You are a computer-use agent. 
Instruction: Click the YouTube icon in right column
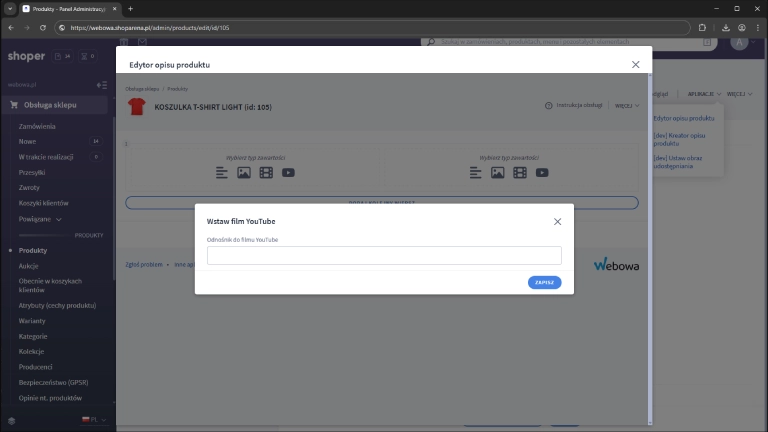click(x=542, y=173)
